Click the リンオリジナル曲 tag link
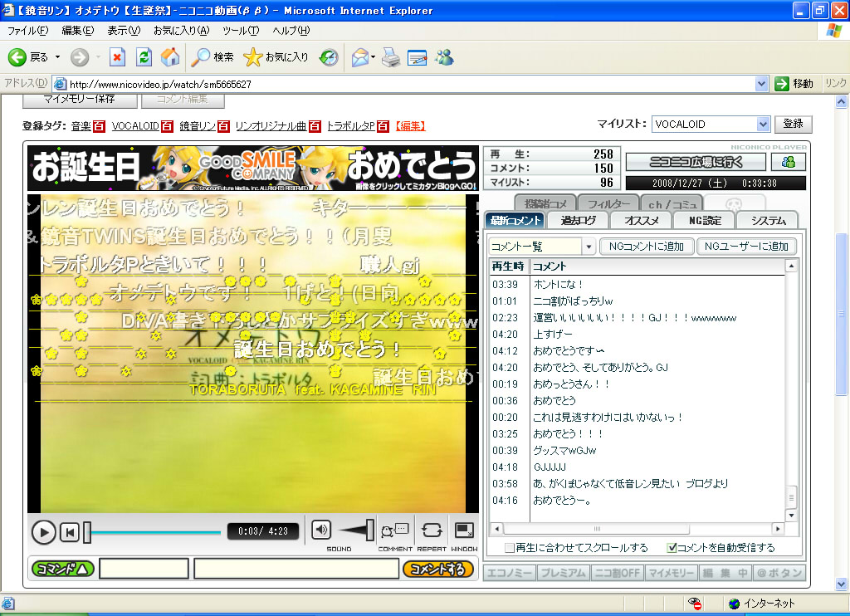Screen dimensions: 850x616 coord(271,126)
